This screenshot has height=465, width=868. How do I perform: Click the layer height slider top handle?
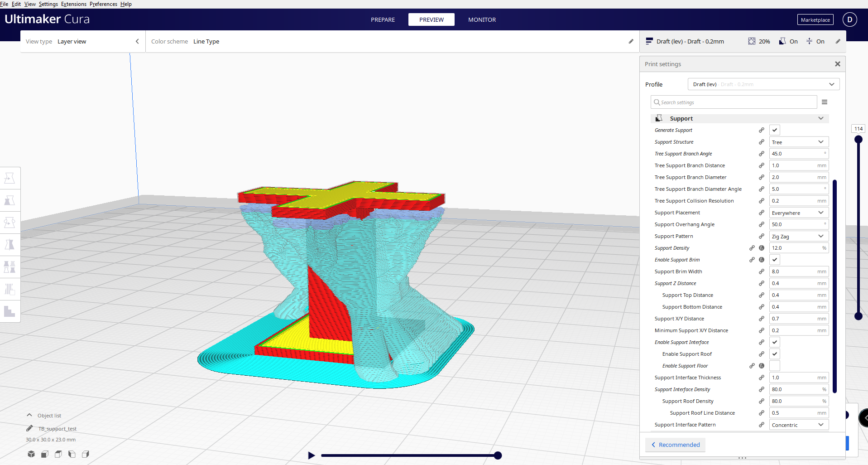click(858, 139)
